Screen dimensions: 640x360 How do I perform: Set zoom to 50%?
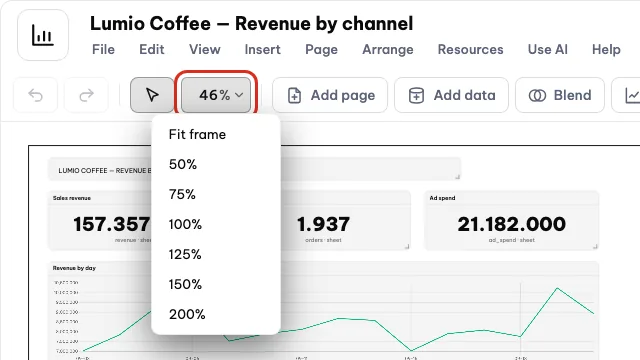coord(216,164)
